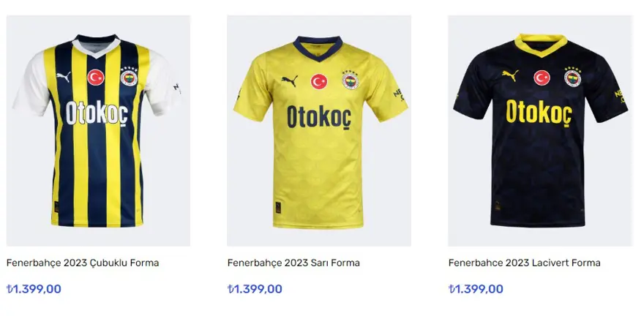Click the Turkish flag badge on the navy jersey

coord(542,78)
